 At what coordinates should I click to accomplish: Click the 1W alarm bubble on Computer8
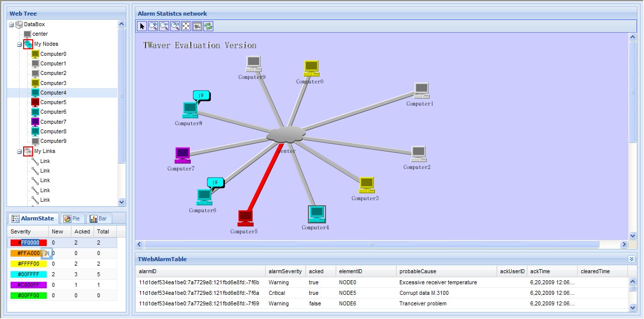pyautogui.click(x=201, y=97)
